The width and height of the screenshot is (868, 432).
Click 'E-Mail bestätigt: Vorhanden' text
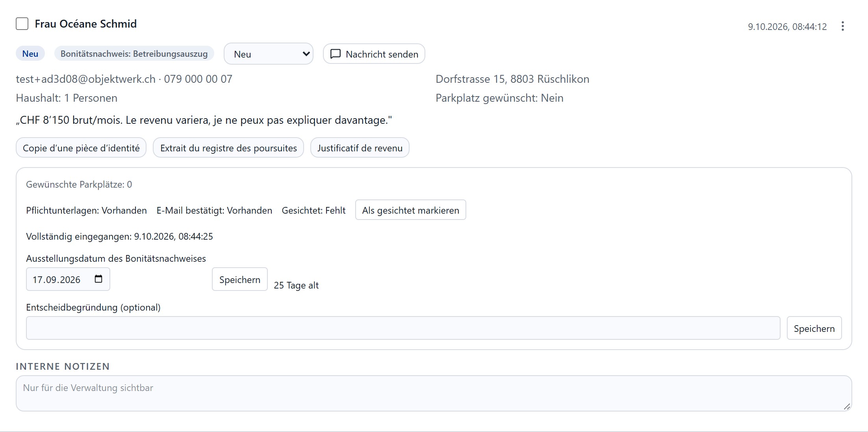214,210
